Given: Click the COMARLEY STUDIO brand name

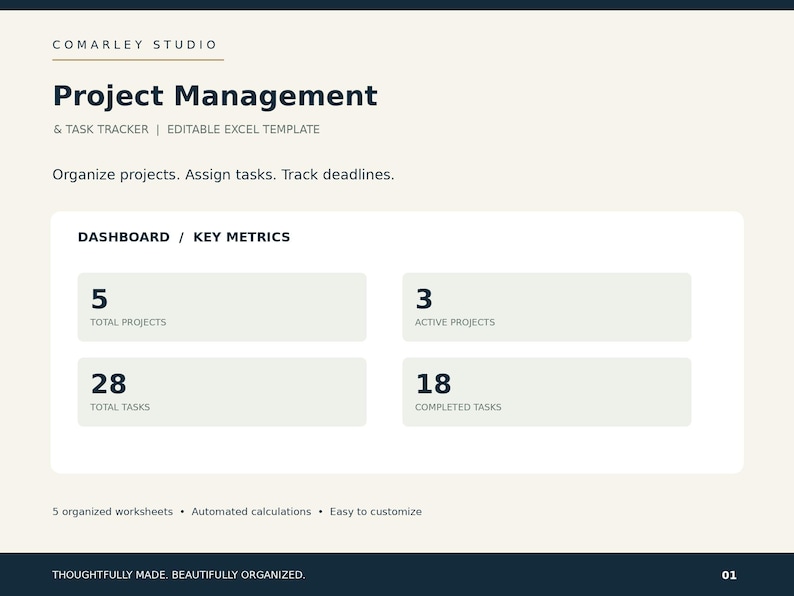Looking at the screenshot, I should click(135, 45).
